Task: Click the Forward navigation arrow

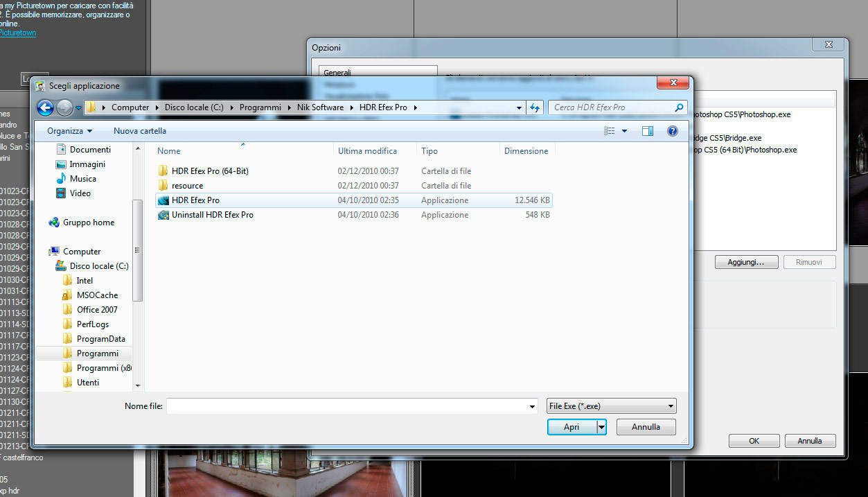Action: pos(64,107)
